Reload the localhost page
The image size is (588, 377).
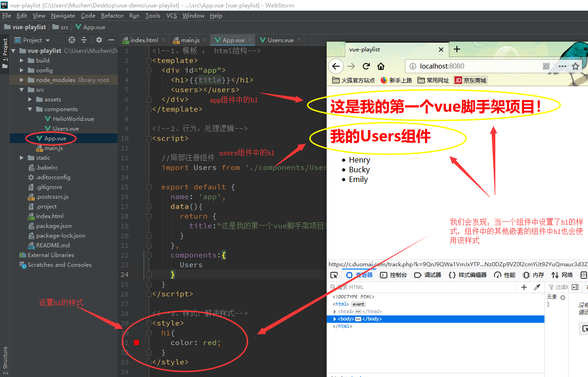tap(366, 66)
